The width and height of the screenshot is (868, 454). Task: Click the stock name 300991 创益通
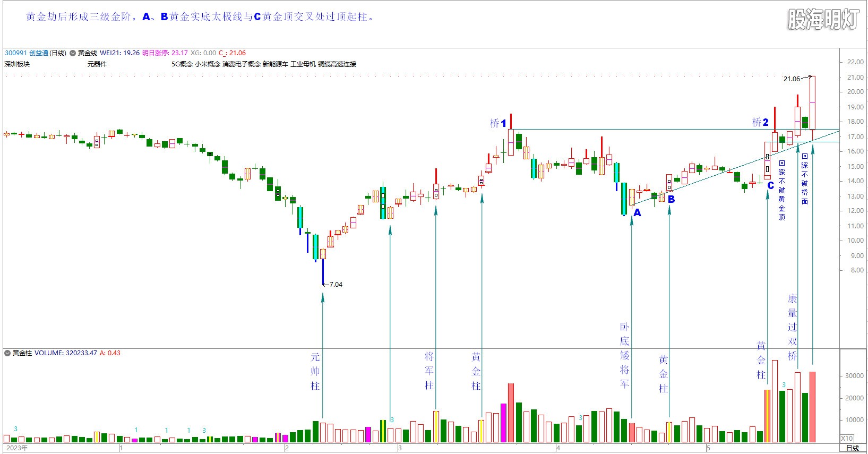pyautogui.click(x=27, y=53)
